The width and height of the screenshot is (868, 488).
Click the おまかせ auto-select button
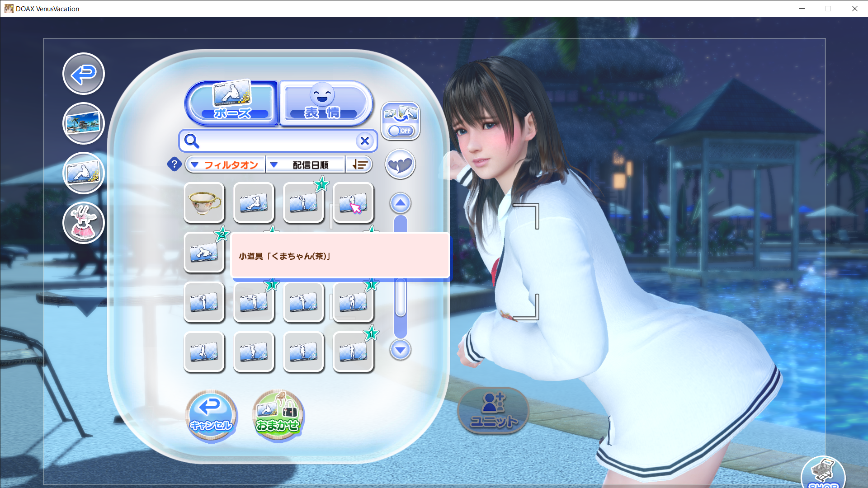[278, 416]
